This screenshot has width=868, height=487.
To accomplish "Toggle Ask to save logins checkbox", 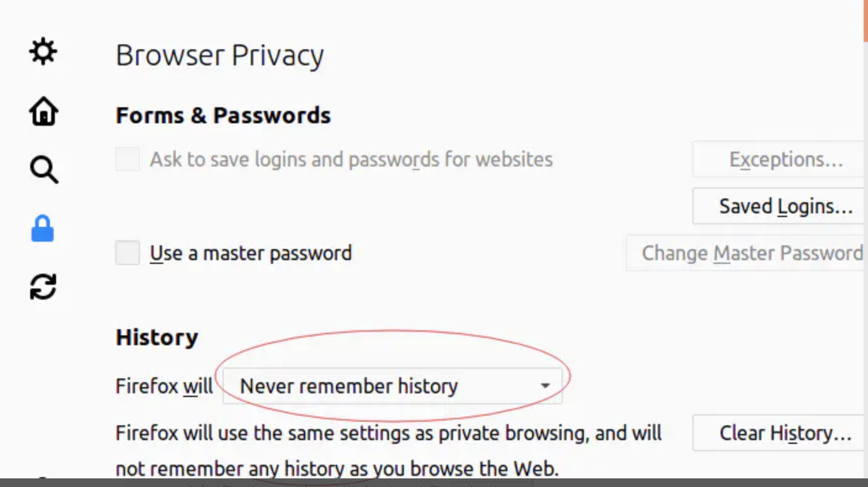I will pyautogui.click(x=128, y=159).
